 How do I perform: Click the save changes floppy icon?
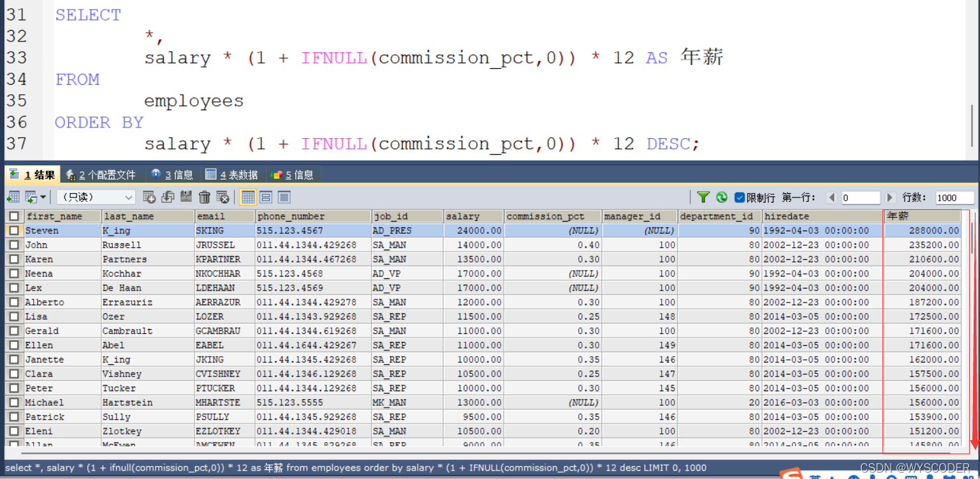click(186, 197)
